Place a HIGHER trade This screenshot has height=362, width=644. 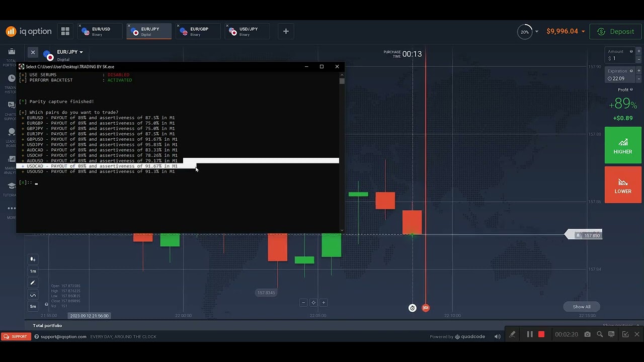[x=623, y=145]
